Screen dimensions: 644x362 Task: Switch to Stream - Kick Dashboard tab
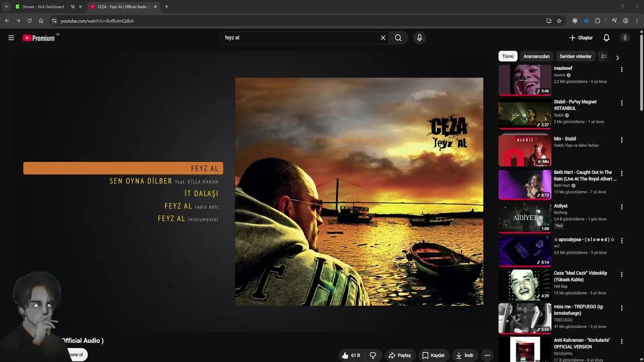43,7
